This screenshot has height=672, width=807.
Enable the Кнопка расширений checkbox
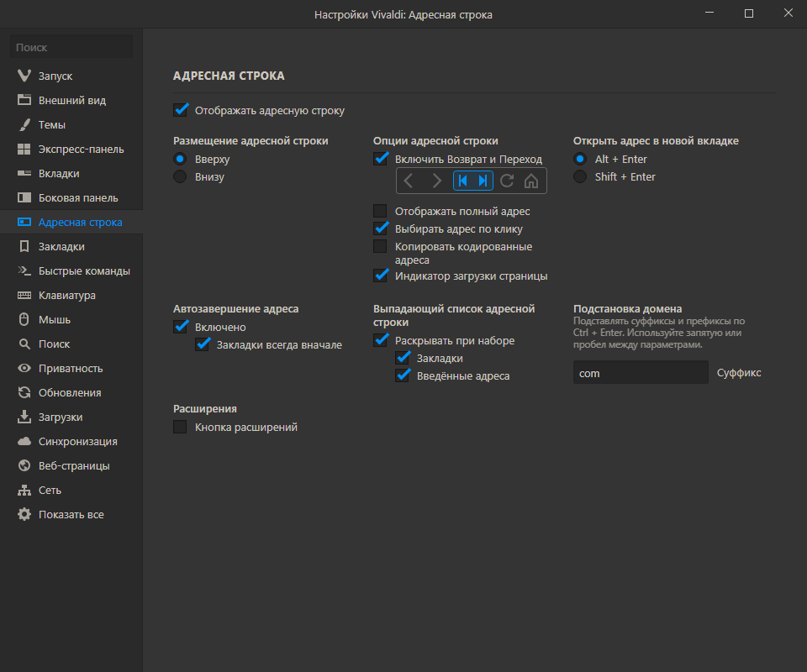[180, 427]
